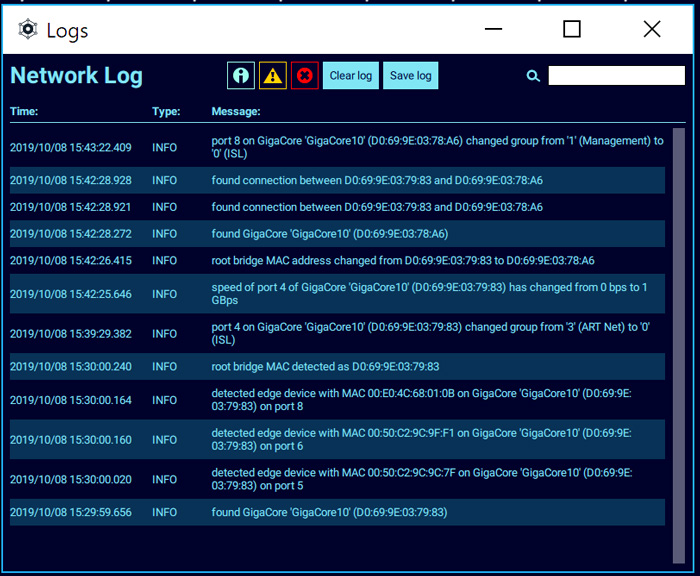The image size is (700, 576).
Task: Select 'root bridge MAC detected' message
Action: click(x=325, y=367)
